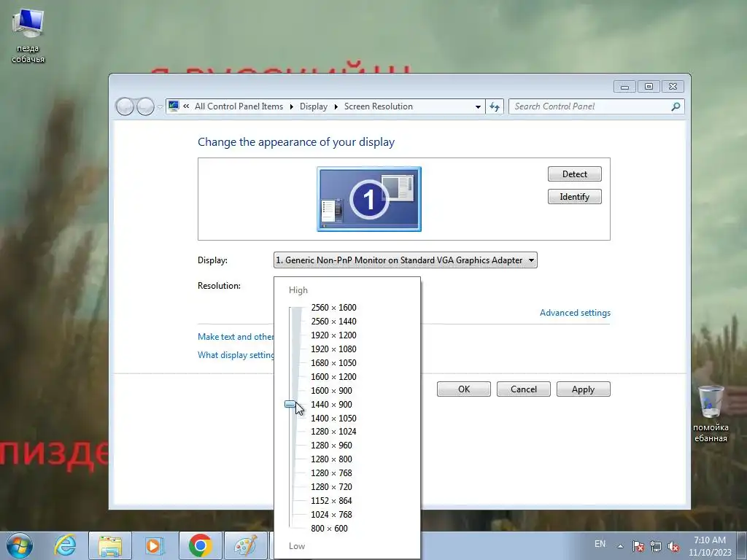
Task: Open the network tray icon
Action: tap(656, 546)
